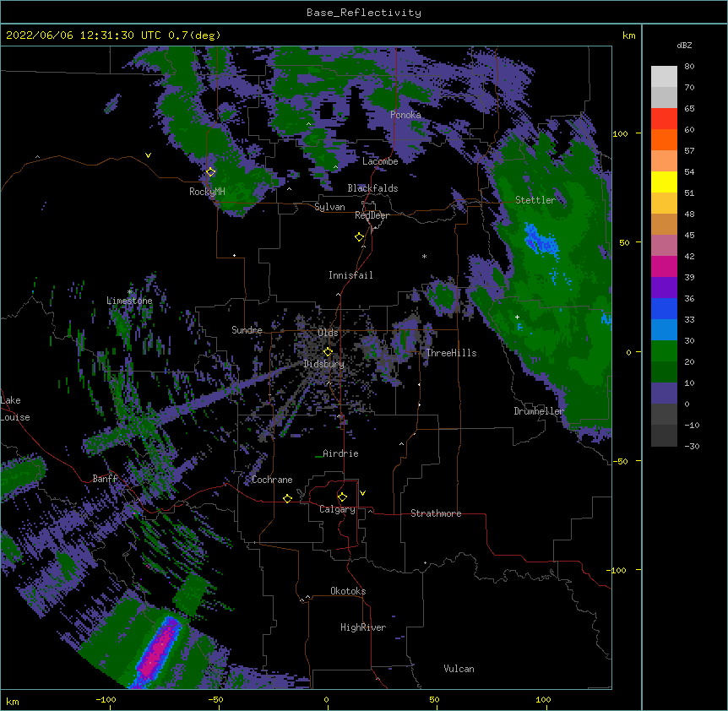Click the asterisk marker above Limestone label
This screenshot has width=728, height=711.
pyautogui.click(x=129, y=292)
